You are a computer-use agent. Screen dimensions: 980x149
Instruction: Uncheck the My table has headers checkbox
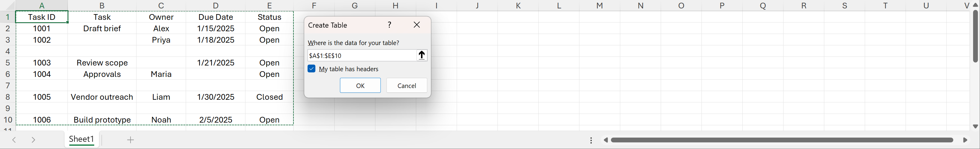[x=311, y=68]
